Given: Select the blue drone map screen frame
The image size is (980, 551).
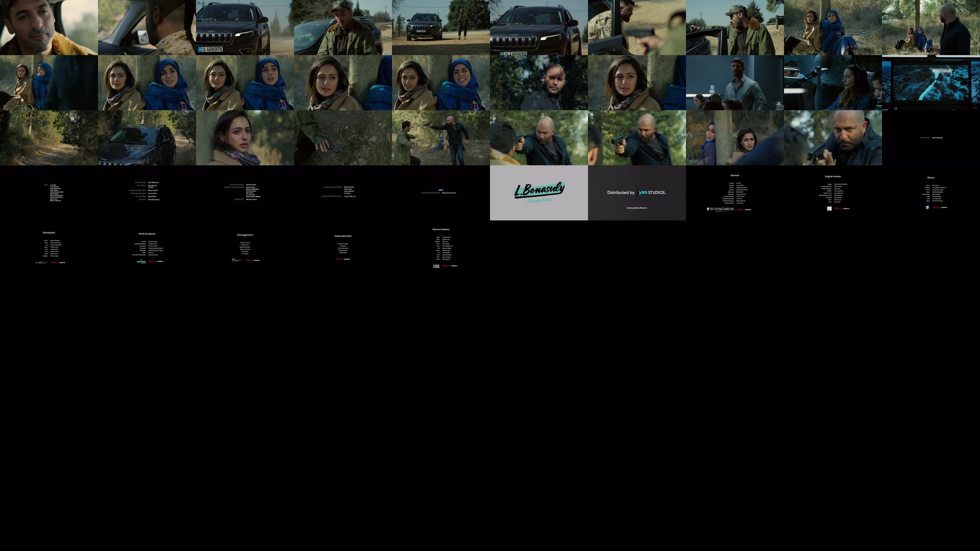Looking at the screenshot, I should pyautogui.click(x=931, y=83).
